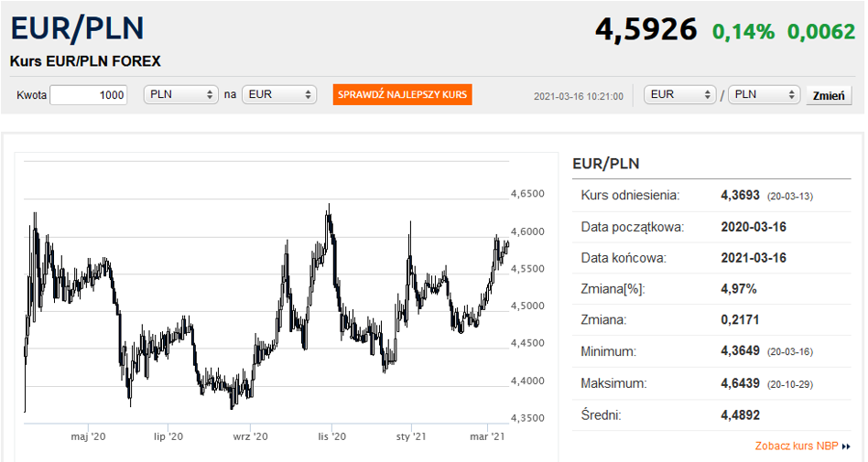Image resolution: width=868 pixels, height=462 pixels.
Task: Click the mar '21 chart axis label
Action: coord(487,436)
